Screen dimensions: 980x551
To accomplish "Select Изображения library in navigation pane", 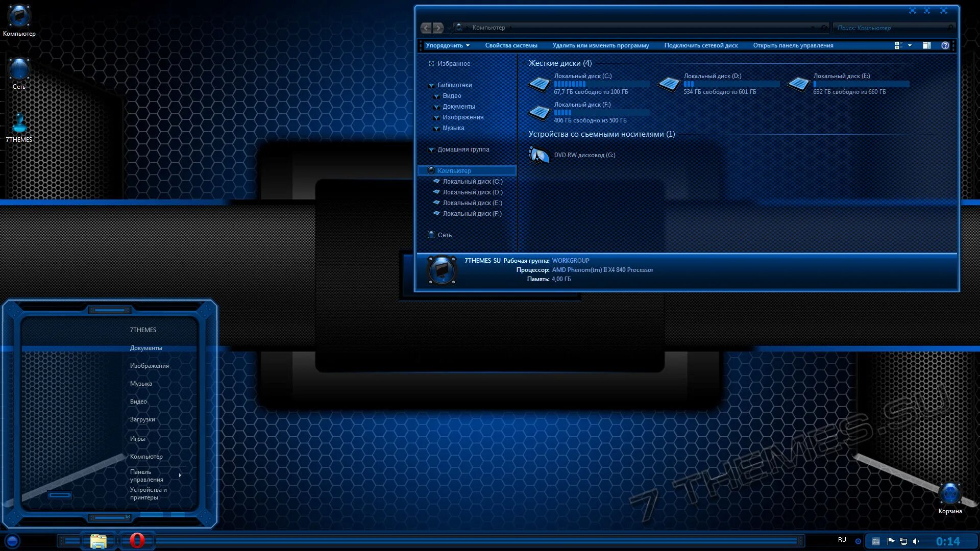I will click(x=463, y=117).
